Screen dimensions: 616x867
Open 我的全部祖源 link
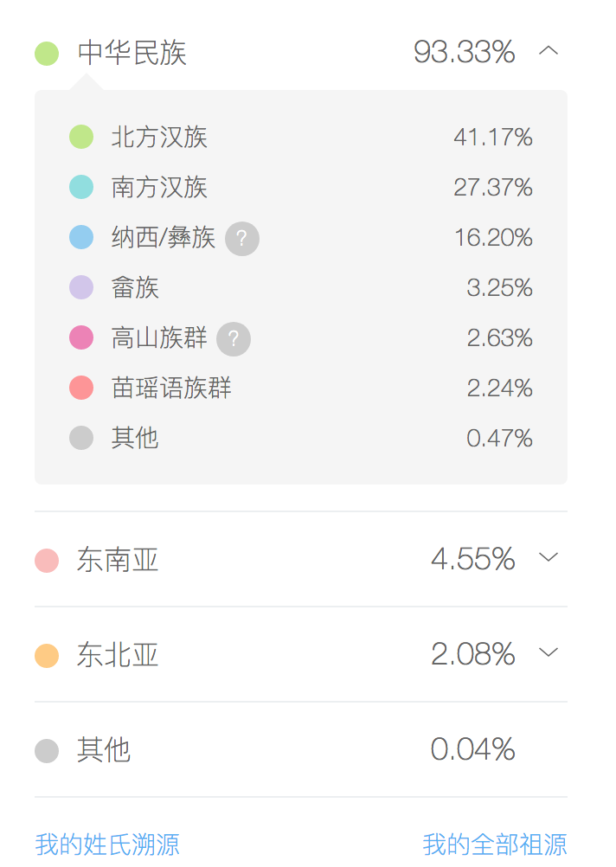[x=495, y=844]
